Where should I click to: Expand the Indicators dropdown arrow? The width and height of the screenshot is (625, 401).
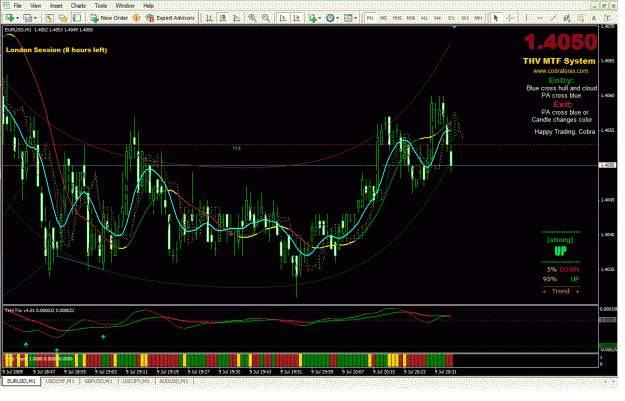pos(320,18)
